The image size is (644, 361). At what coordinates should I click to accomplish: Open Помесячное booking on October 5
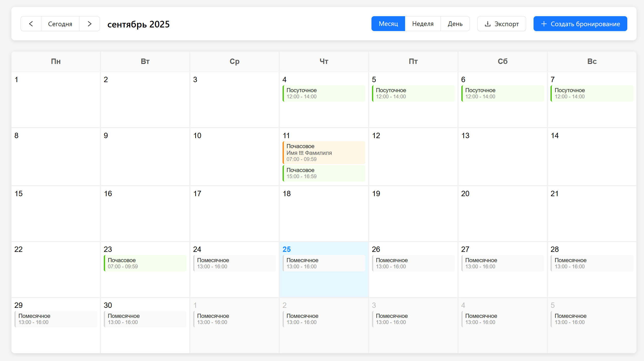point(592,319)
